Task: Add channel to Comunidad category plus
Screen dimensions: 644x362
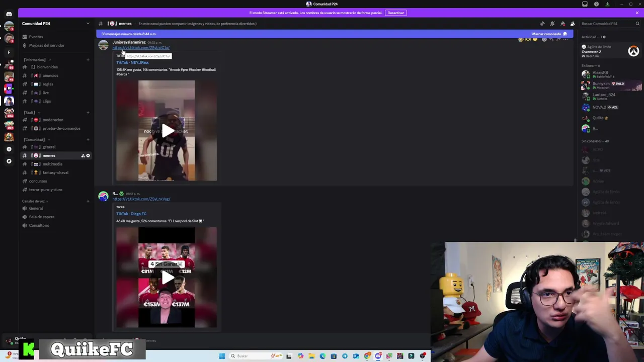Action: coord(88,140)
